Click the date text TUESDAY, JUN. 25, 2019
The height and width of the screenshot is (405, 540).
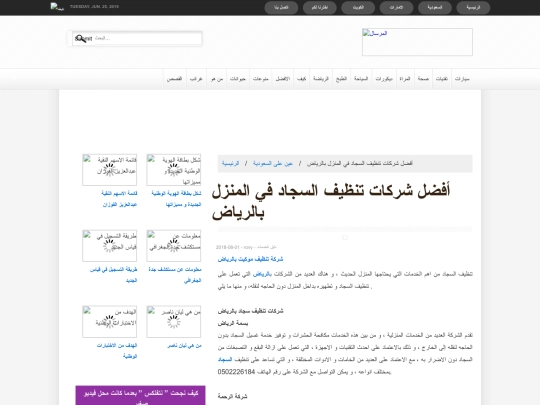94,7
